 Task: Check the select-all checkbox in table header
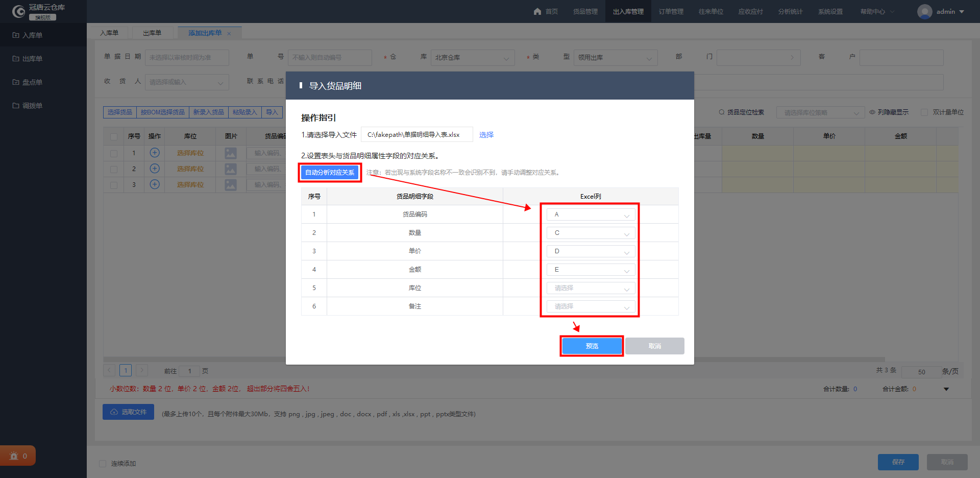[x=114, y=136]
